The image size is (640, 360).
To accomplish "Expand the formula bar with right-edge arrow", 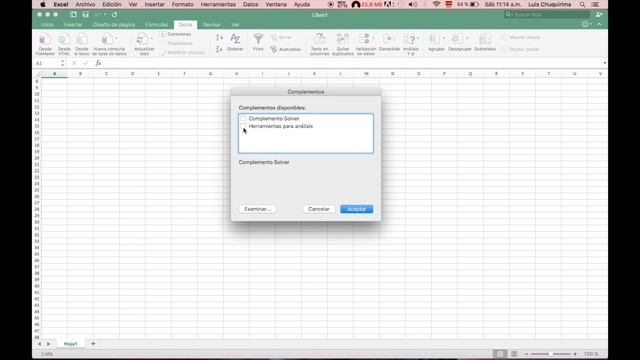I will (x=604, y=63).
